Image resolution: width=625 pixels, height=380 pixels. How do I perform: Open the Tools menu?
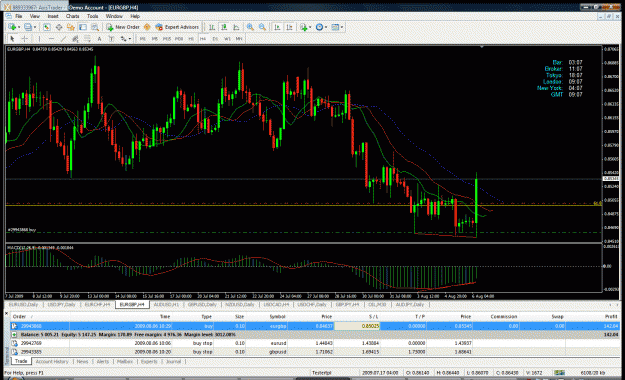coord(92,16)
